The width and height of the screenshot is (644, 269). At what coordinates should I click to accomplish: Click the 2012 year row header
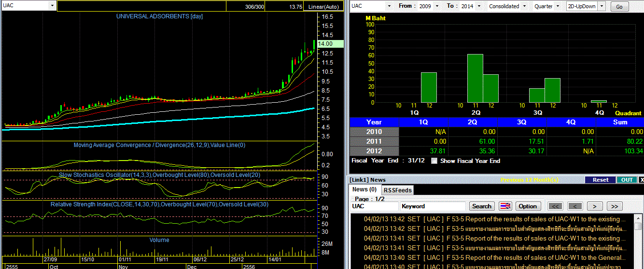(x=374, y=151)
